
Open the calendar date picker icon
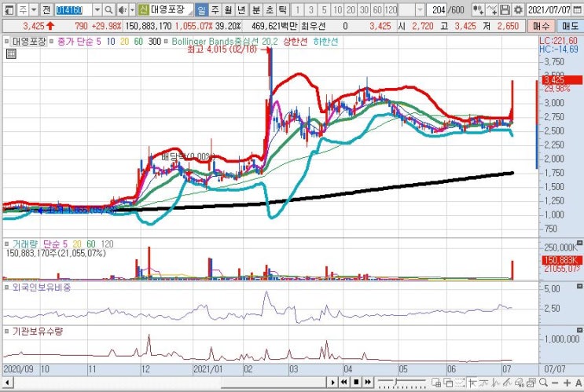[577, 9]
